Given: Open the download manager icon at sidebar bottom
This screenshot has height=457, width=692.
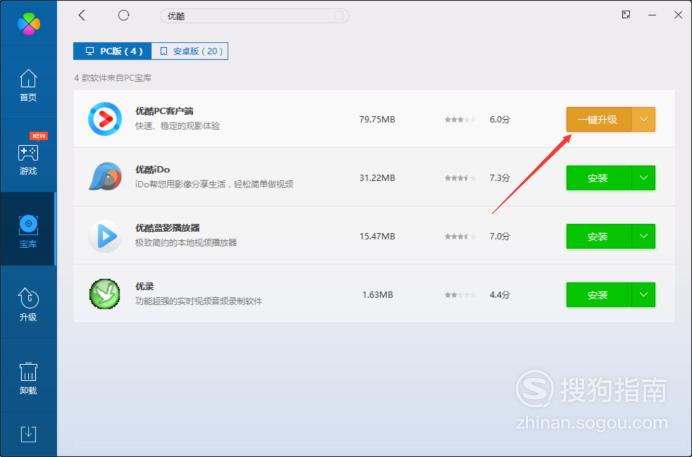Looking at the screenshot, I should pos(28,434).
